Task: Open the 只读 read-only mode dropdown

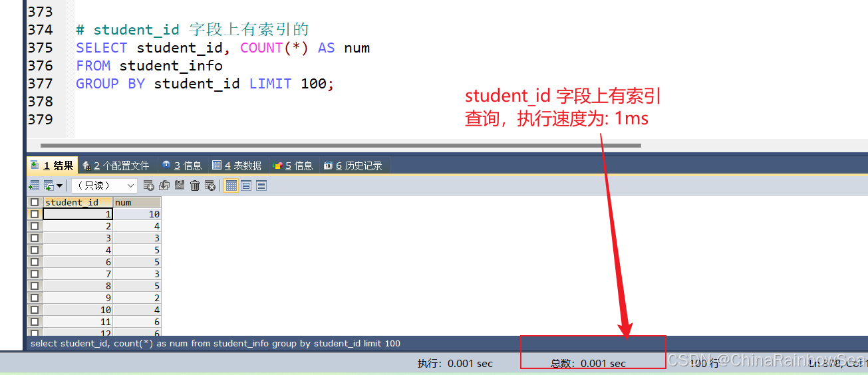Action: (x=104, y=186)
